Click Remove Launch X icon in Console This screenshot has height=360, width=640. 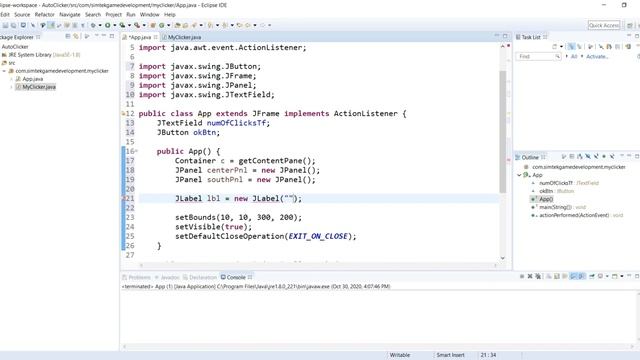coord(530,276)
